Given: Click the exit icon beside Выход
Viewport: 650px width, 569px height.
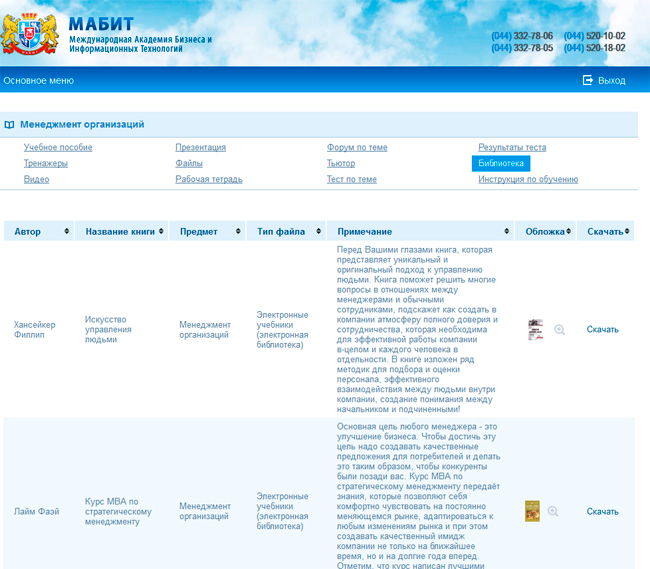Looking at the screenshot, I should click(588, 80).
